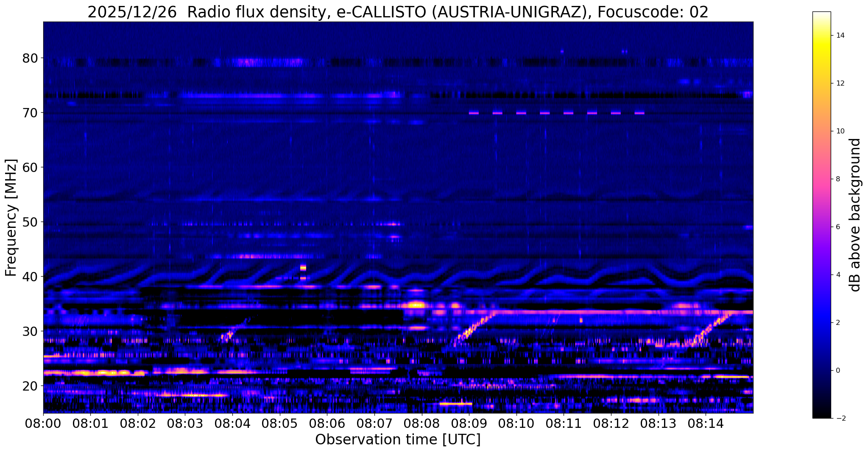Click the black bottom end of colorbar
Image resolution: width=868 pixels, height=452 pixels.
pyautogui.click(x=821, y=415)
